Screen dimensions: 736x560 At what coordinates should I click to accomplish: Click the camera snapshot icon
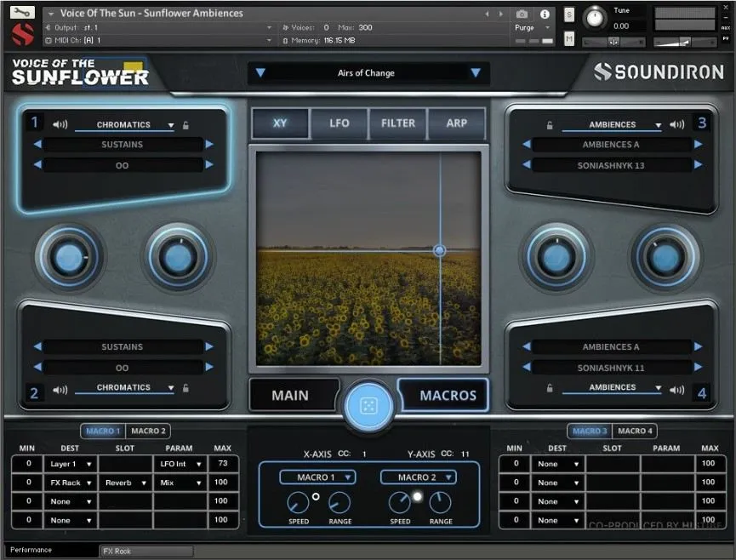522,14
